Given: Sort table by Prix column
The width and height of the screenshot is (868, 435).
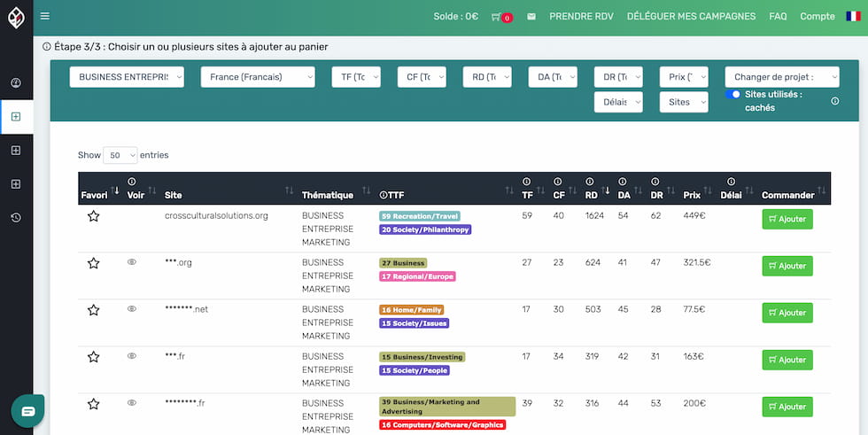Looking at the screenshot, I should pyautogui.click(x=697, y=189).
